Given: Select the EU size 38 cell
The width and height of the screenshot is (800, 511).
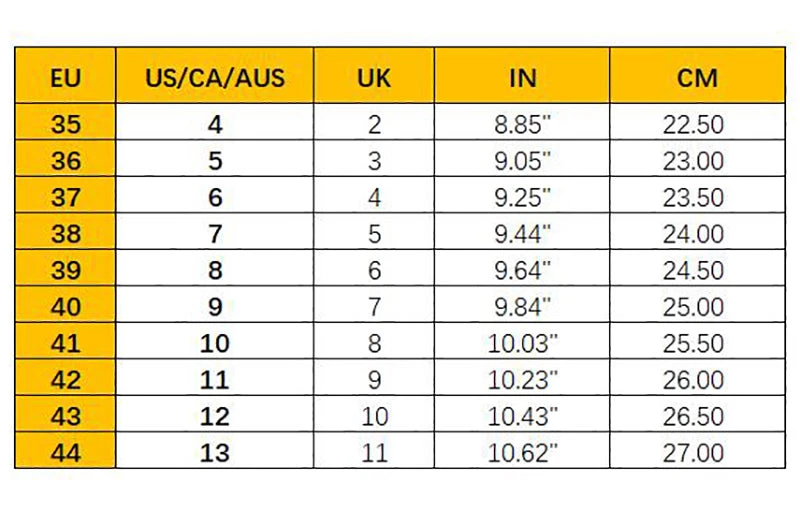Looking at the screenshot, I should click(x=64, y=234).
